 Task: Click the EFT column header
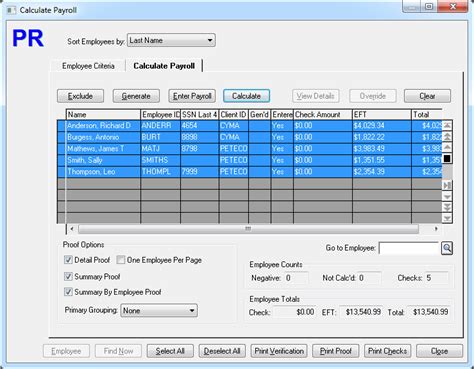tap(382, 115)
